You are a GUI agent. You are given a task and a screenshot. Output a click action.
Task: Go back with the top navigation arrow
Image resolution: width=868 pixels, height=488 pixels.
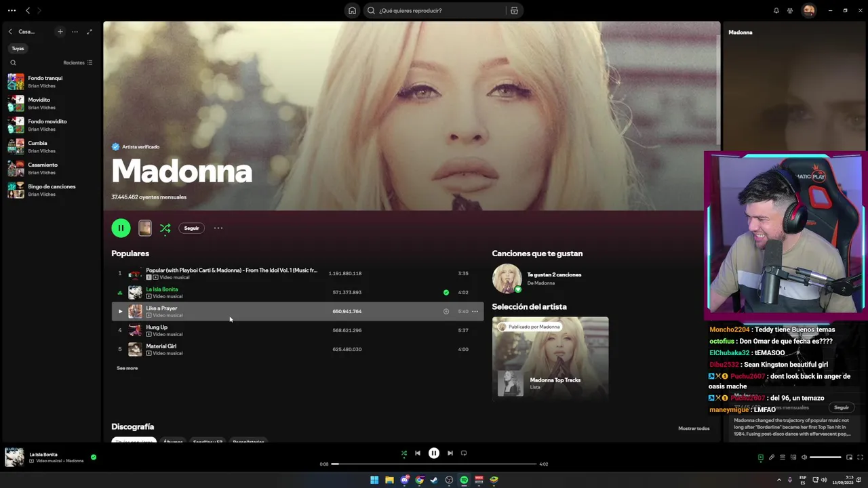tap(28, 10)
